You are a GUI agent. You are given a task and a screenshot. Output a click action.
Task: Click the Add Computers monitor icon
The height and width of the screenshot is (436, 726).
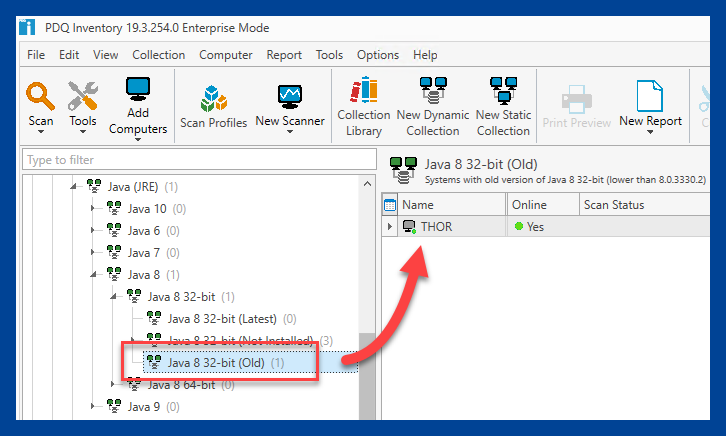[138, 89]
